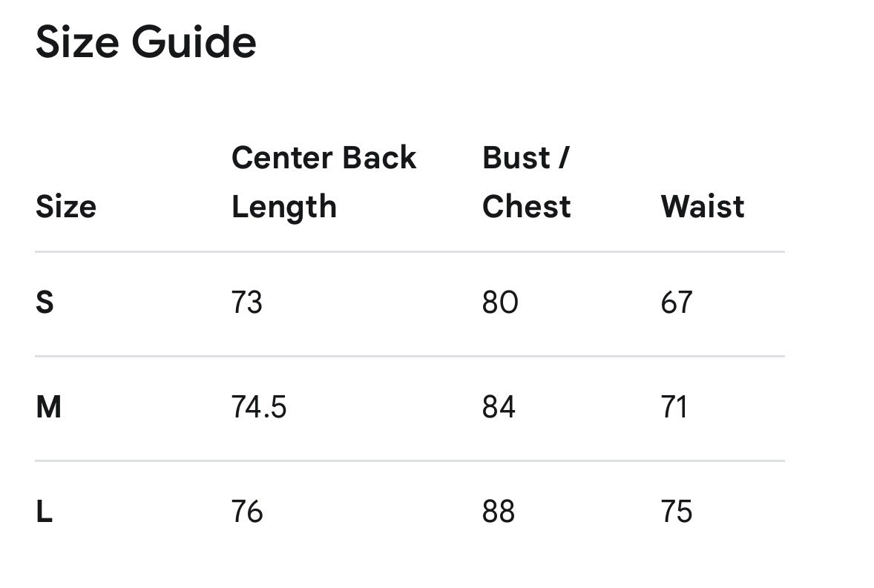Click the word Chest in the header
The image size is (874, 588).
point(527,207)
